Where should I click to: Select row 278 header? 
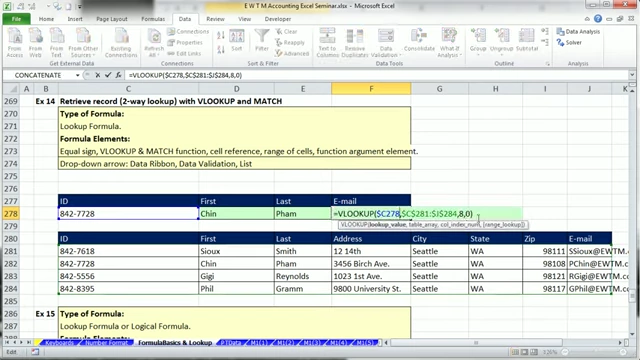[11, 213]
